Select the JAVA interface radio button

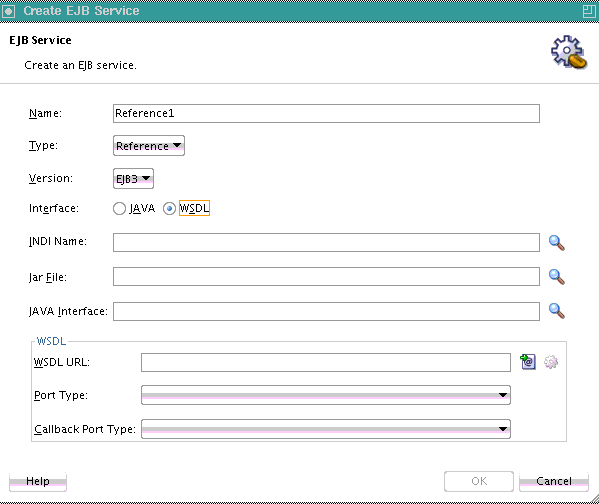tap(119, 209)
